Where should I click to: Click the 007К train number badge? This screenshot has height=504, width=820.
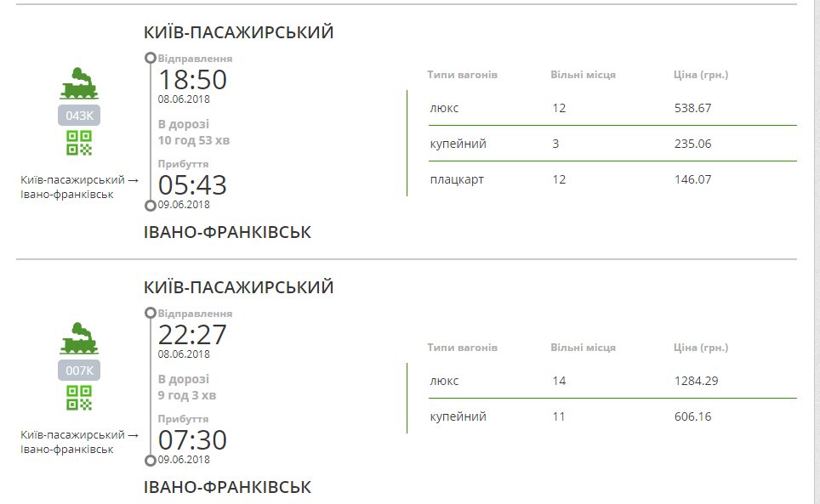pos(79,371)
